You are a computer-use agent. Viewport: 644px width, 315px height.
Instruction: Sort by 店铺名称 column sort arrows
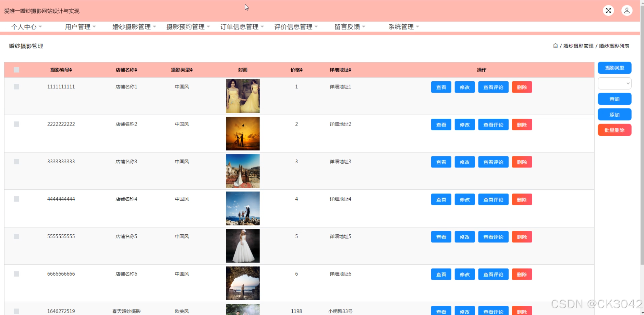(136, 70)
